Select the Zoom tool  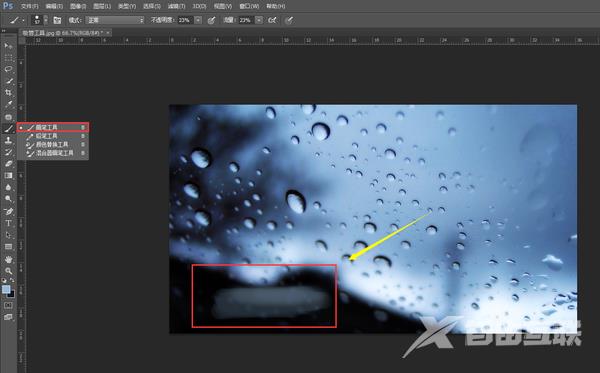click(8, 271)
